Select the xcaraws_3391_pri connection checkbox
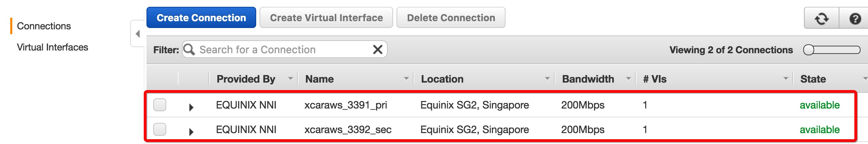 coord(160,105)
